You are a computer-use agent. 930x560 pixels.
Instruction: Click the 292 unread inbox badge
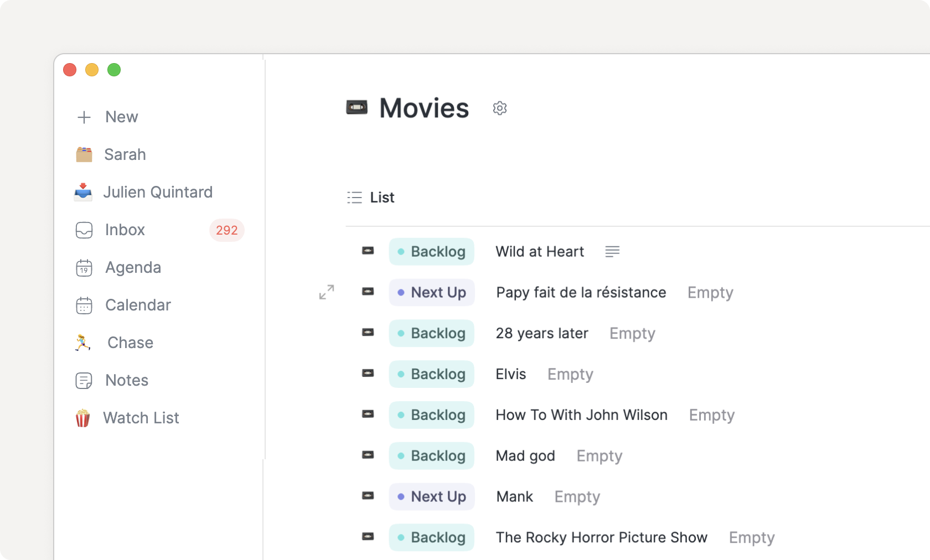[226, 230]
